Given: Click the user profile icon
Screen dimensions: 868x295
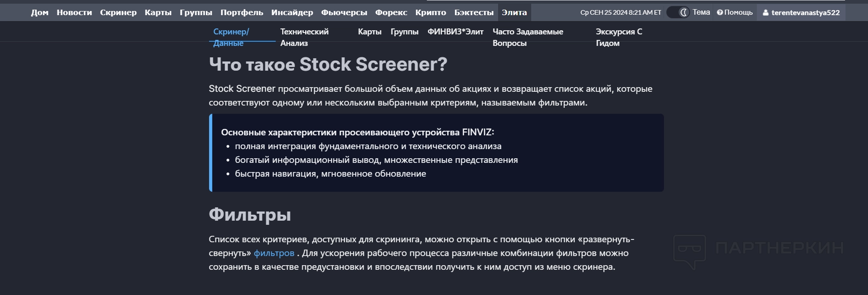Looking at the screenshot, I should (x=766, y=13).
